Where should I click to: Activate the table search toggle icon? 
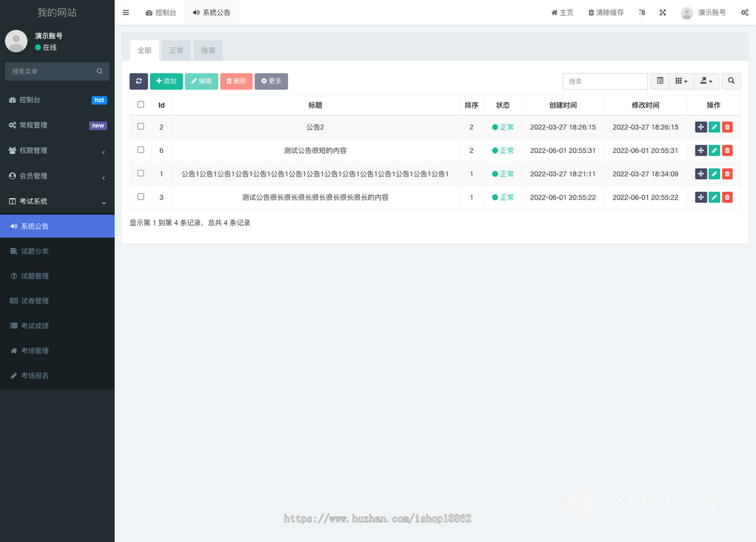730,81
